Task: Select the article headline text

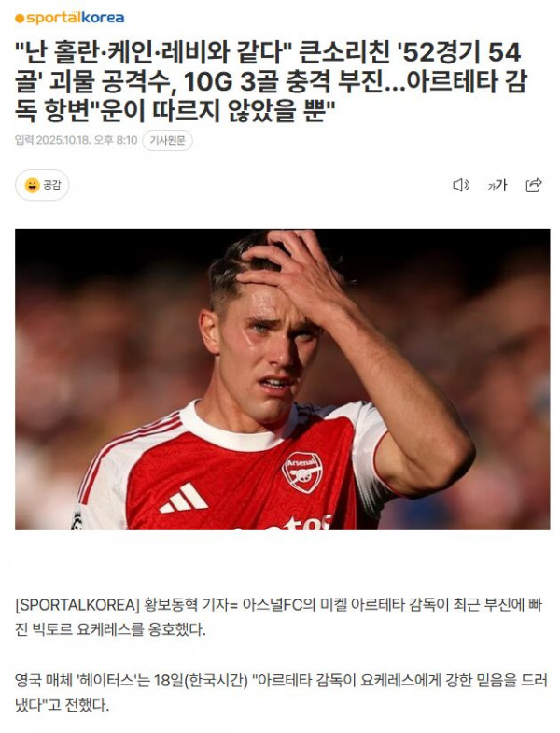Action: point(271,82)
